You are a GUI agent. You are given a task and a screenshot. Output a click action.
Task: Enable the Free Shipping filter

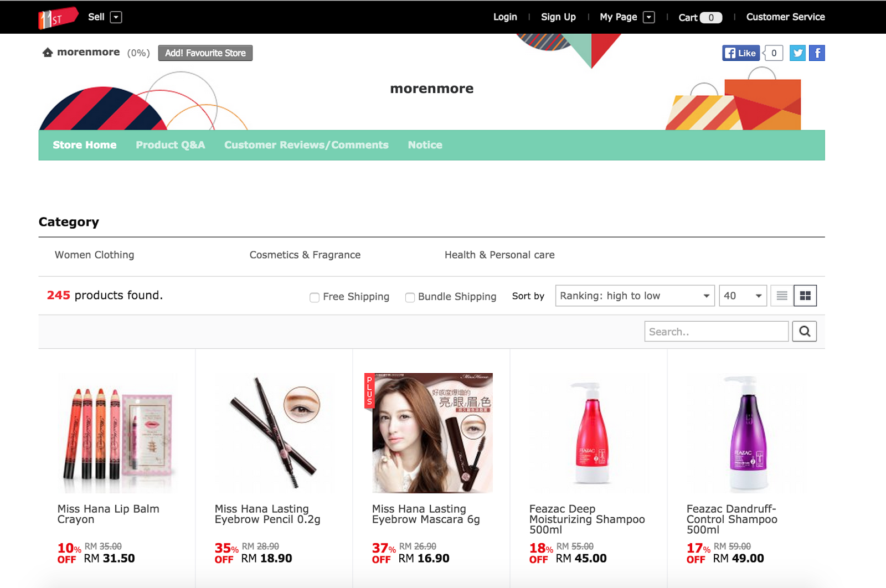click(x=315, y=297)
